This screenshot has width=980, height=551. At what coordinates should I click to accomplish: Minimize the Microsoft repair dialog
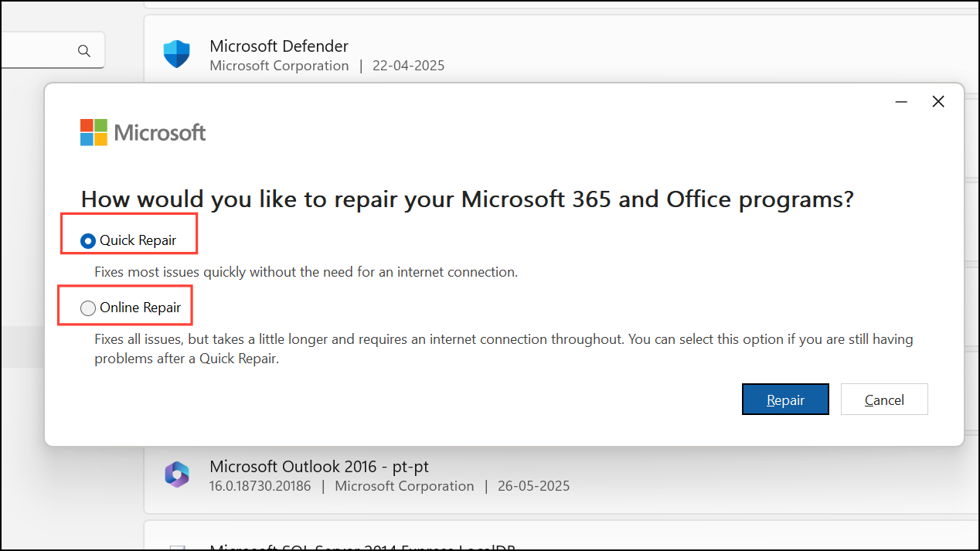[901, 101]
